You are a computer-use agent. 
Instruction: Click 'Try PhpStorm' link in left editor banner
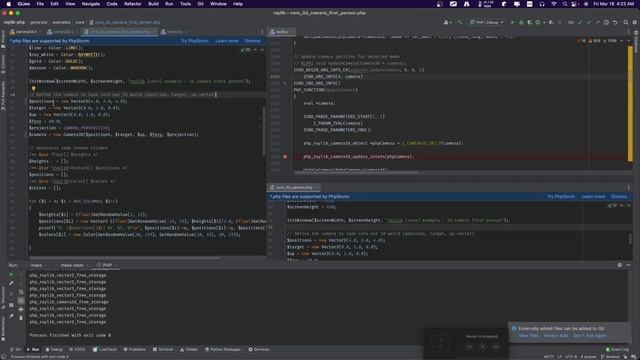tap(195, 41)
